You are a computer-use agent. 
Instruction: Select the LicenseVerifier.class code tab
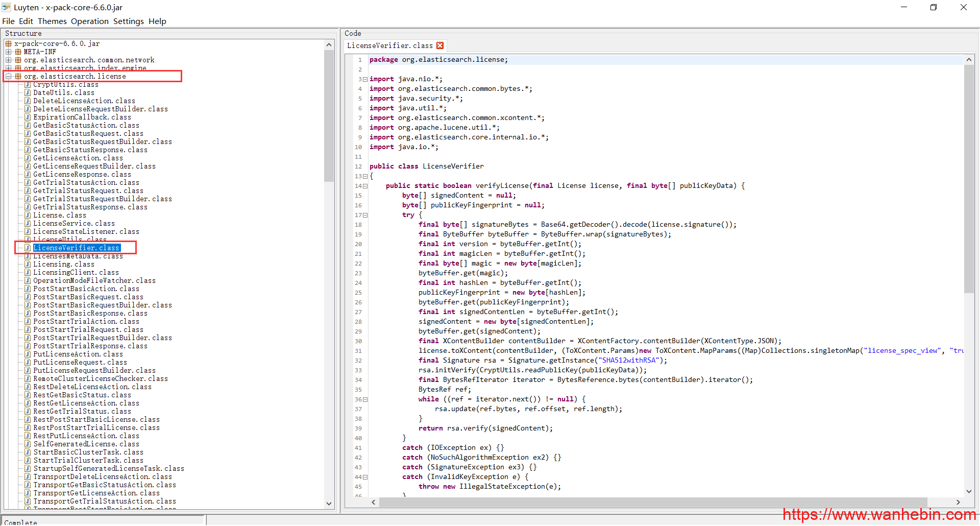(x=390, y=45)
